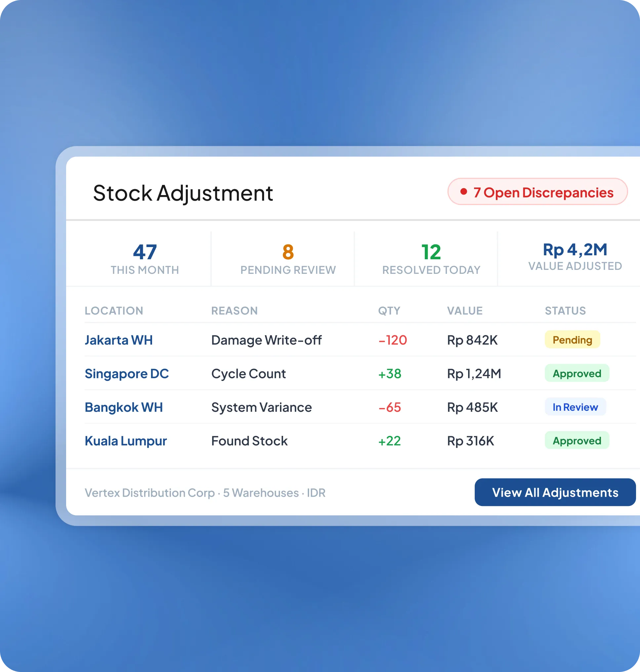Click Approved badge in Singapore DC row
The image size is (640, 672).
click(x=577, y=373)
